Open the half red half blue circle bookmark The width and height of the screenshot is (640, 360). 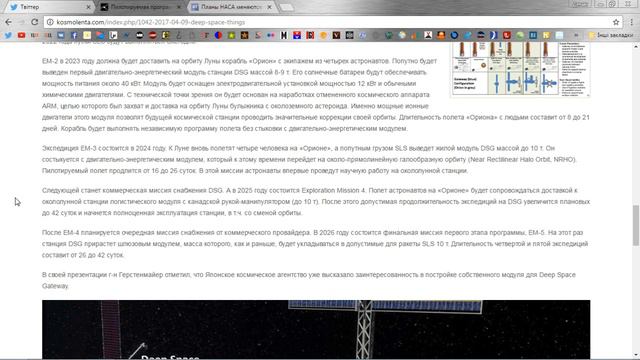pos(218,36)
